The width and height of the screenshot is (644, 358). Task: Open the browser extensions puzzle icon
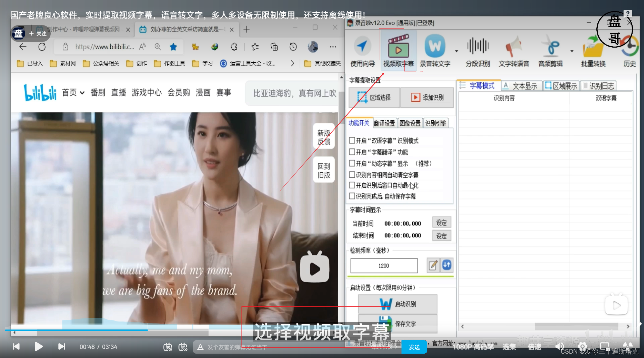point(234,47)
